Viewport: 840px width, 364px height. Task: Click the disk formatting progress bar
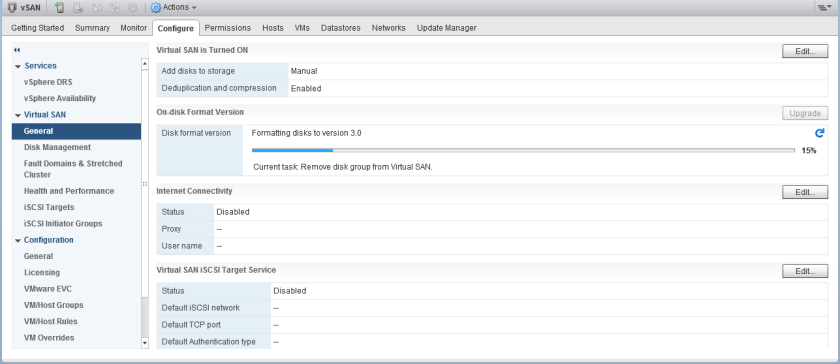pyautogui.click(x=523, y=151)
